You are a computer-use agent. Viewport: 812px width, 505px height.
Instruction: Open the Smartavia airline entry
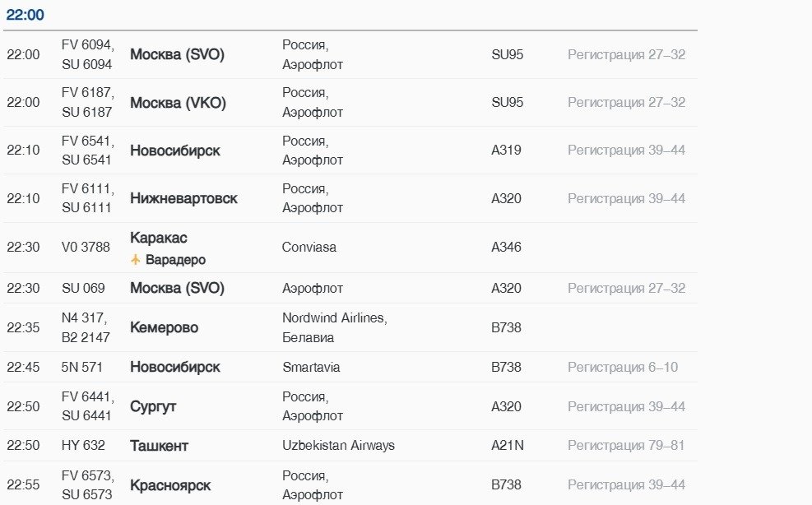tap(311, 367)
